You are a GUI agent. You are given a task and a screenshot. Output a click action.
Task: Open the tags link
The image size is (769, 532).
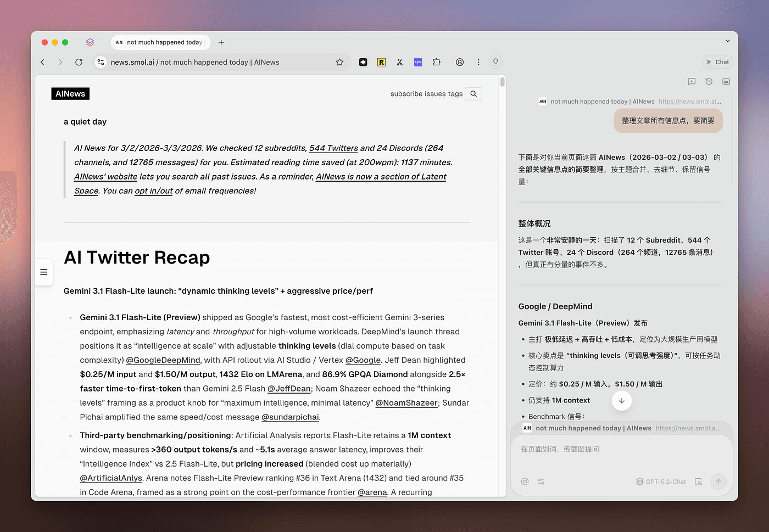(x=455, y=94)
